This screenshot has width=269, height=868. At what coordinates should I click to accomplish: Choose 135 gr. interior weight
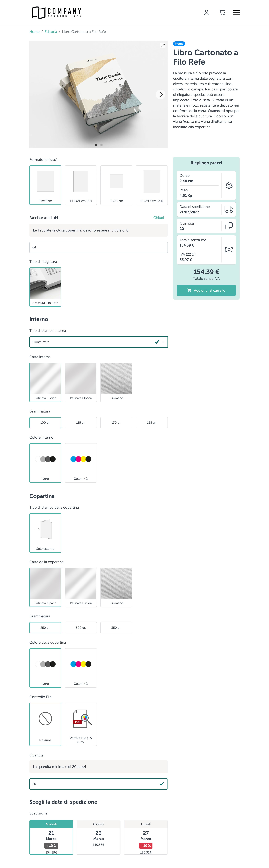[152, 422]
